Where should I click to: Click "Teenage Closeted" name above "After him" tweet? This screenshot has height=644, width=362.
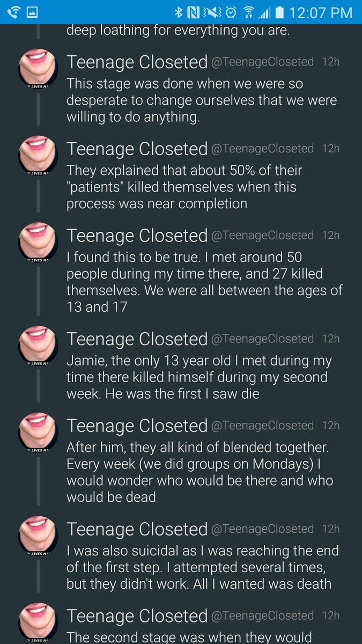point(137,426)
